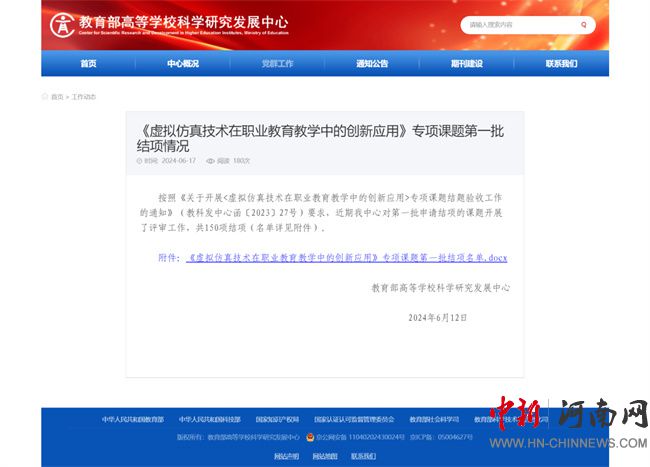Image resolution: width=650 pixels, height=467 pixels.
Task: Select the 党群工作 navigation tab
Action: coord(277,64)
